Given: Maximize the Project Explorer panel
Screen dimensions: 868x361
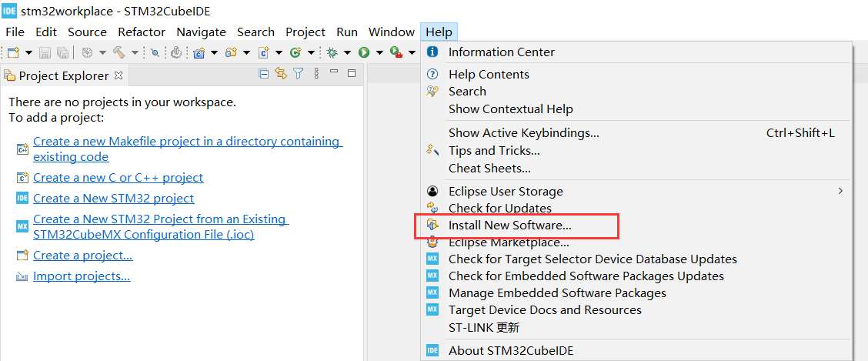Looking at the screenshot, I should (x=351, y=73).
